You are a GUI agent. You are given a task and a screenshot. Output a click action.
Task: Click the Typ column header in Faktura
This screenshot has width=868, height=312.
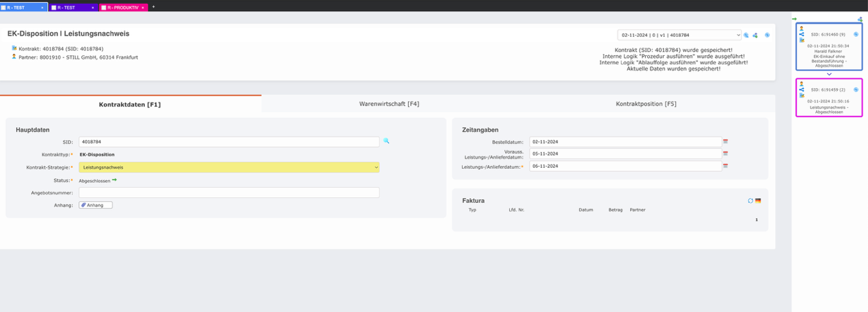[x=472, y=210]
